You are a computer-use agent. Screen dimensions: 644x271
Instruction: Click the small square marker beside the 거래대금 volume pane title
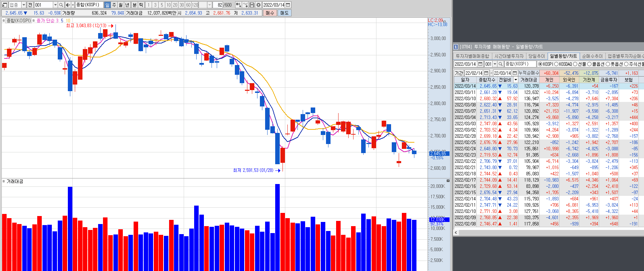3,181
